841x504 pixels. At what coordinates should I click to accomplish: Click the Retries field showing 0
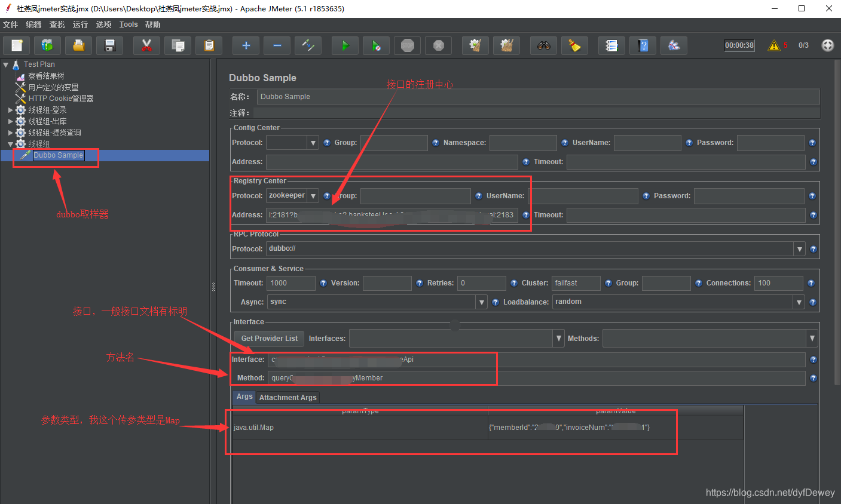coord(482,283)
